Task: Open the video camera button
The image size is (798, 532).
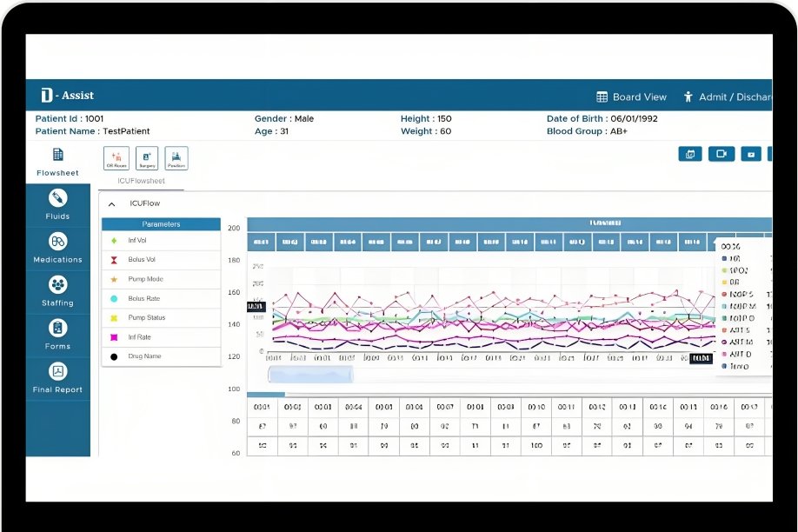Action: pyautogui.click(x=721, y=154)
